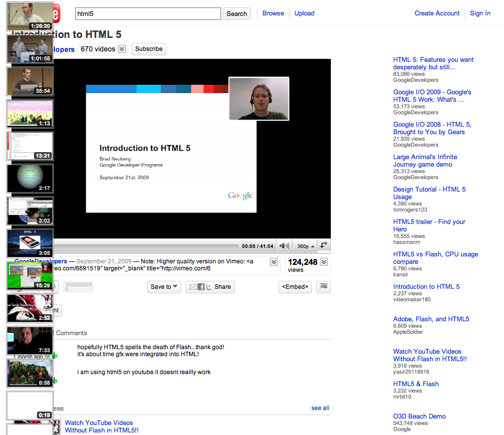Open the 1:13 video thumbnail

(30, 114)
